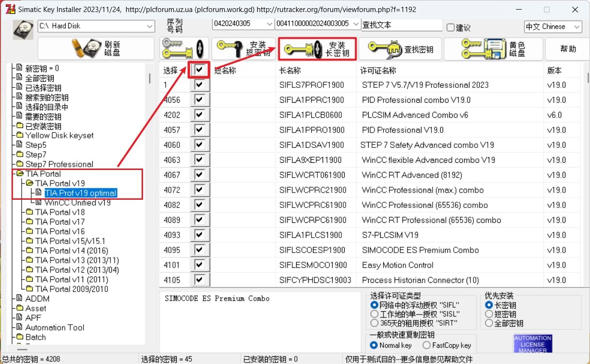Uncheck the checkbox in row 4093 S7-PLCSIM V19

click(200, 235)
